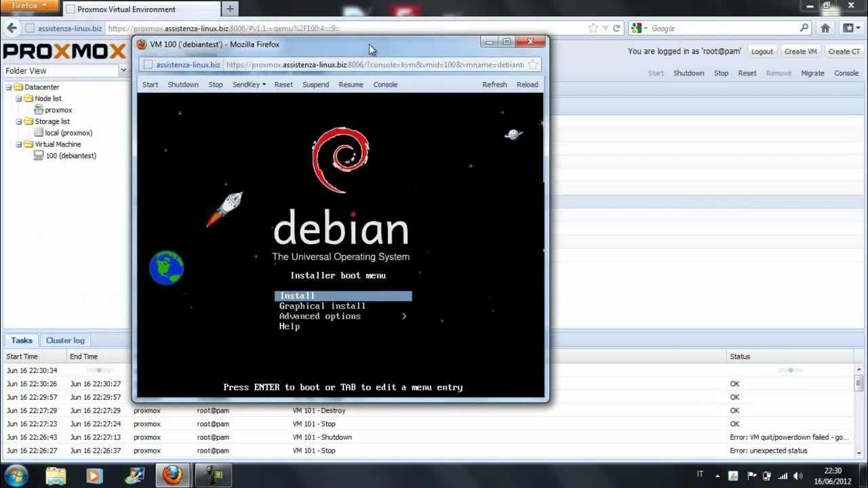Click the Firefox logo in the console window title bar

[142, 44]
